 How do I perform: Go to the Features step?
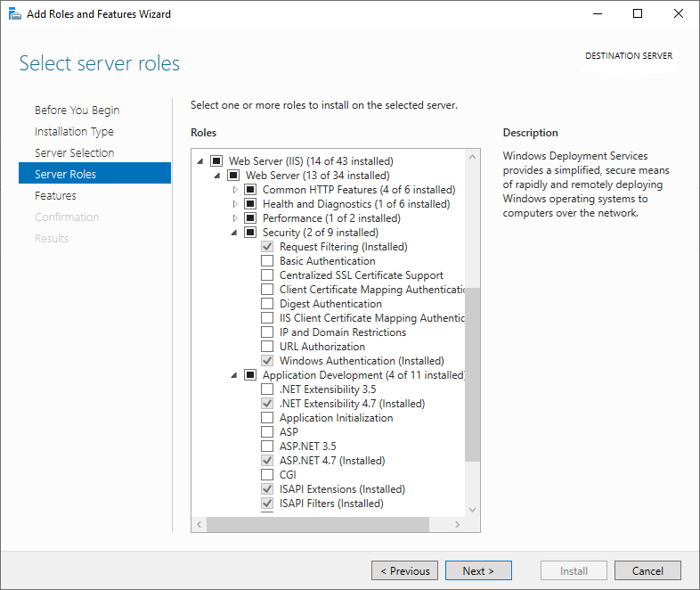tap(55, 195)
